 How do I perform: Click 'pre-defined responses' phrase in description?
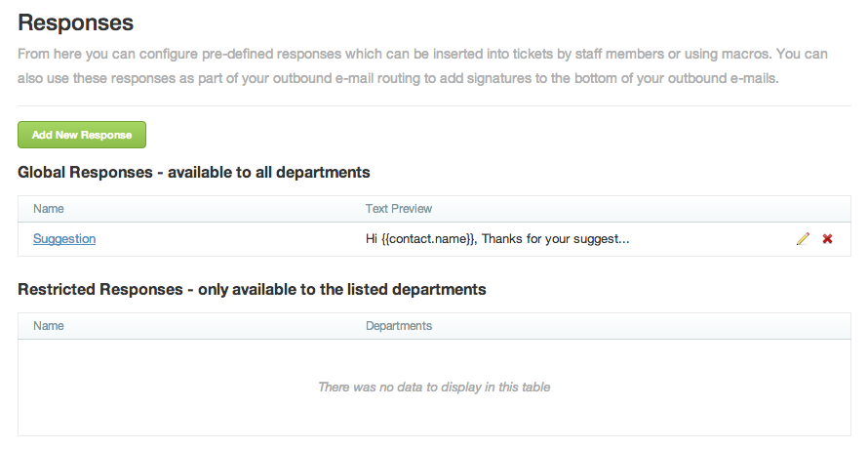(x=271, y=55)
